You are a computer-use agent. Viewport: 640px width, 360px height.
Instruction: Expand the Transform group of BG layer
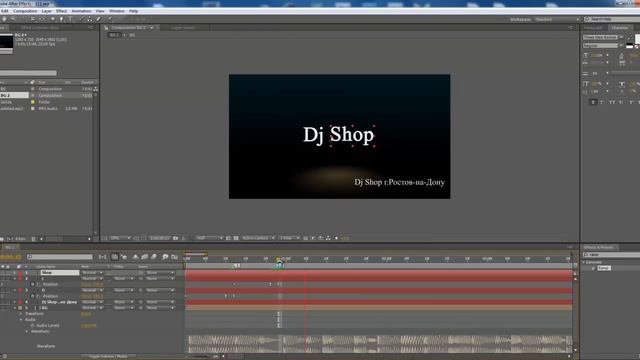point(21,313)
